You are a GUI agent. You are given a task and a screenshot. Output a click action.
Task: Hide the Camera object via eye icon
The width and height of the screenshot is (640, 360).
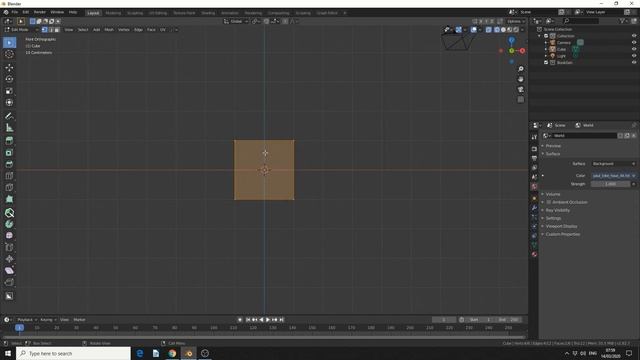(x=634, y=42)
